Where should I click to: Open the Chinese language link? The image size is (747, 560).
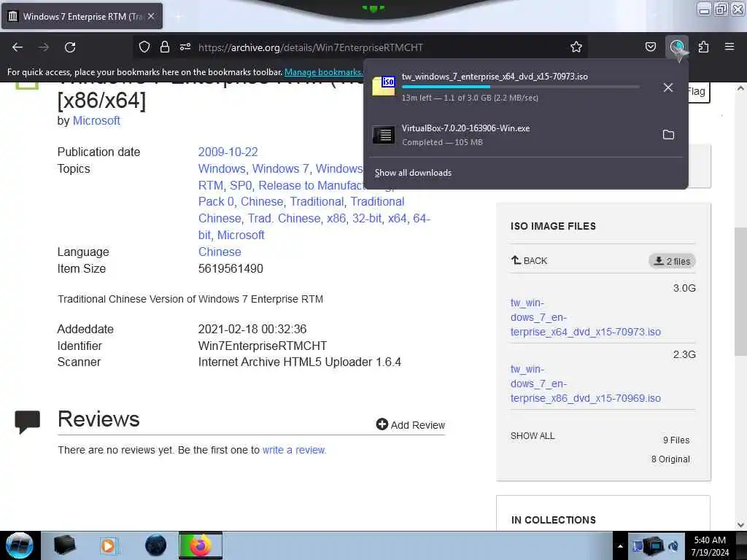220,252
